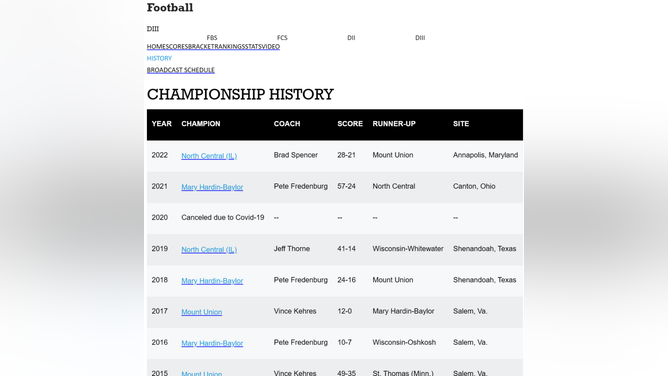The image size is (668, 376).
Task: Open the BROADCAST SCHEDULE link
Action: [x=181, y=70]
